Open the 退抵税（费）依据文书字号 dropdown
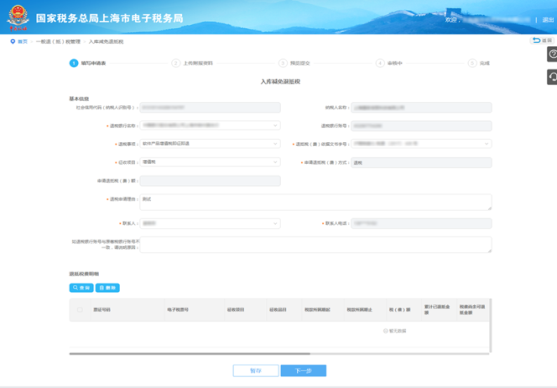This screenshot has width=557, height=388. pos(421,144)
